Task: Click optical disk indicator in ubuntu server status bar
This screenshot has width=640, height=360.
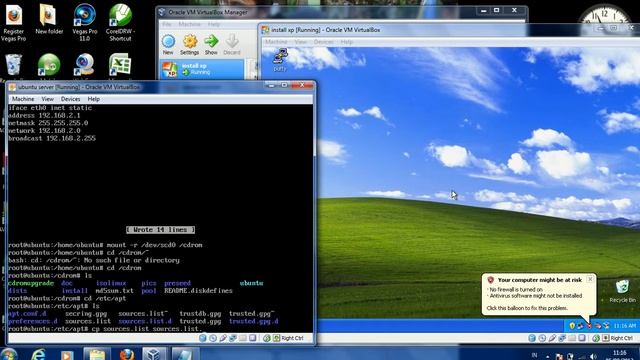Action: pos(213,338)
